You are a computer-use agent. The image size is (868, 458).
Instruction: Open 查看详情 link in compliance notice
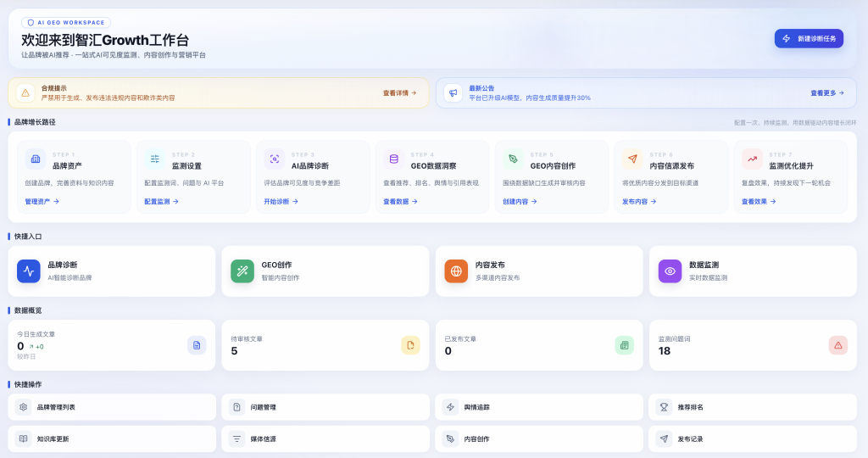[399, 93]
